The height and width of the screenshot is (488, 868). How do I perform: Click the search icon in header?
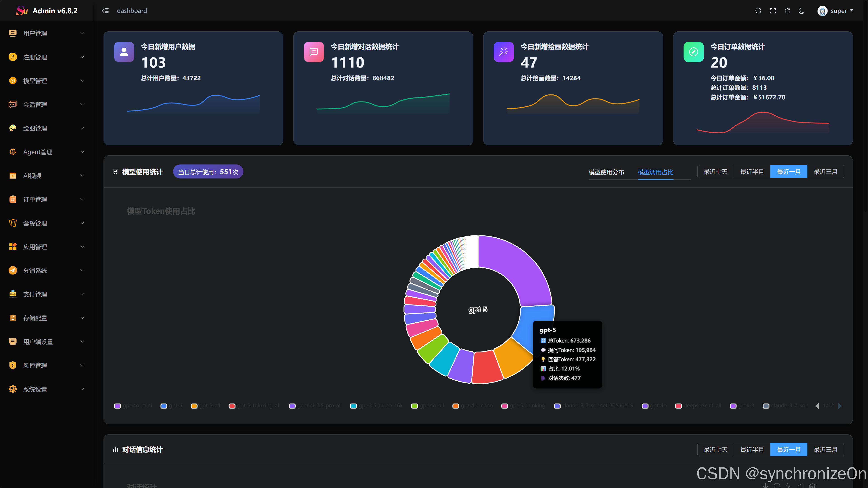(758, 11)
